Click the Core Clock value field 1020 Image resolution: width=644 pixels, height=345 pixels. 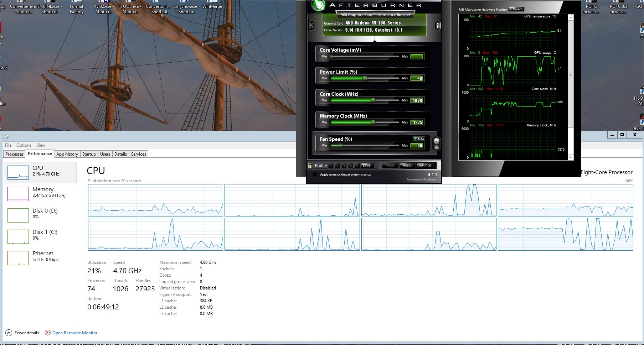click(x=417, y=100)
